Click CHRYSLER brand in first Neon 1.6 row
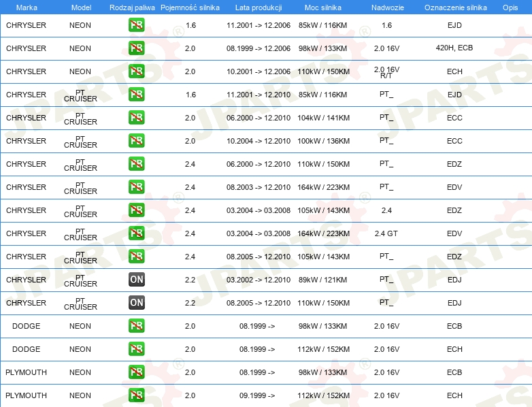Viewport: 532px width, 407px height. [x=26, y=25]
